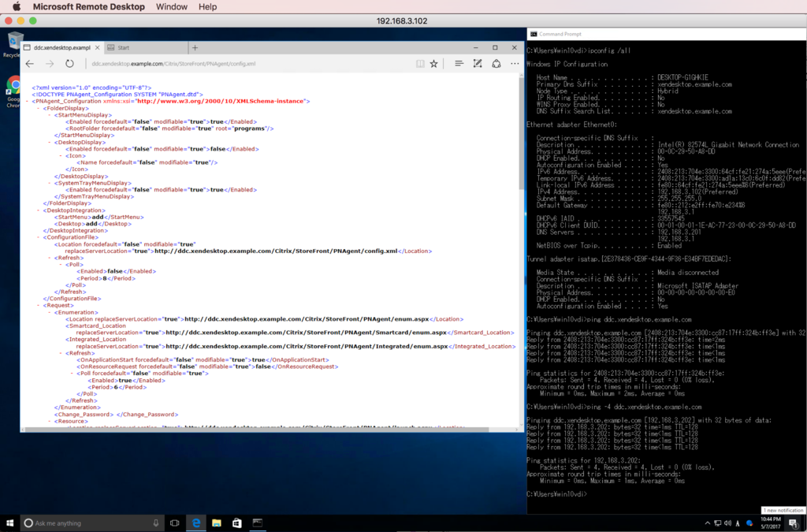Viewport: 807px width, 532px height.
Task: Collapse the Enumeration XML node
Action: [x=50, y=312]
